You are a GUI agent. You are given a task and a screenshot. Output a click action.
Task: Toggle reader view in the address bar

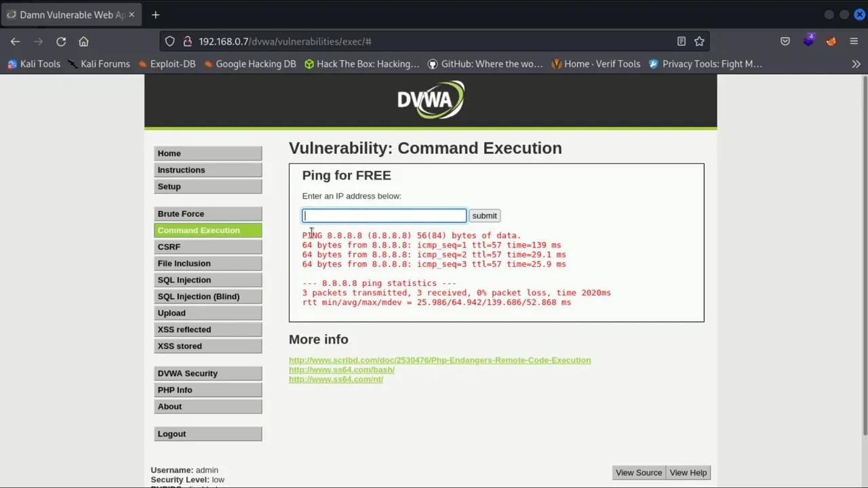point(682,41)
